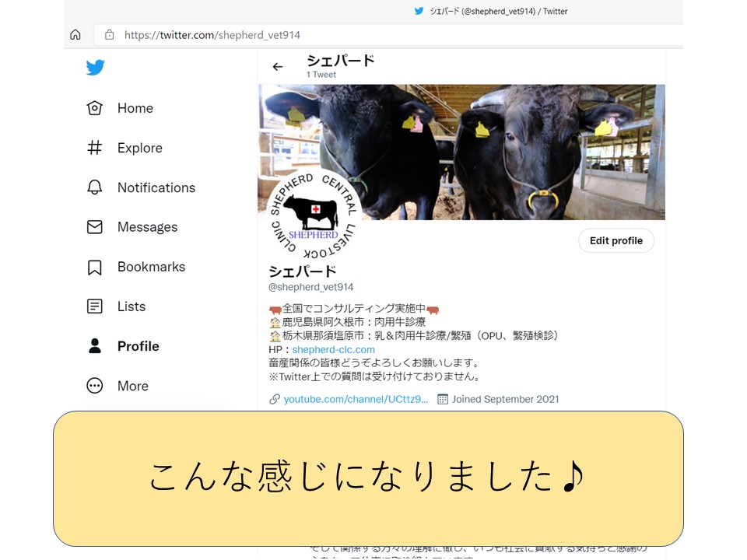Click the bio line 畜産関係の皆様どうぞよろしくお願いします
747x560 pixels.
(374, 363)
